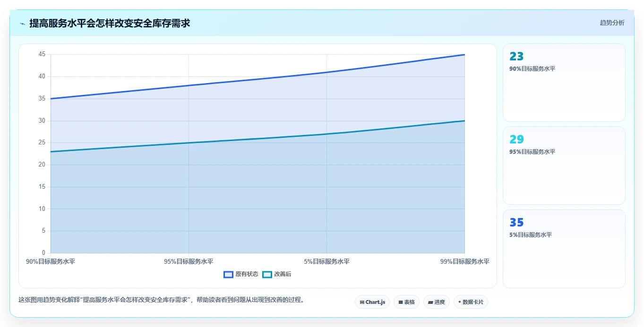Viewport: 644px width, 327px height.
Task: Open the stat card showing 35
Action: [564, 249]
